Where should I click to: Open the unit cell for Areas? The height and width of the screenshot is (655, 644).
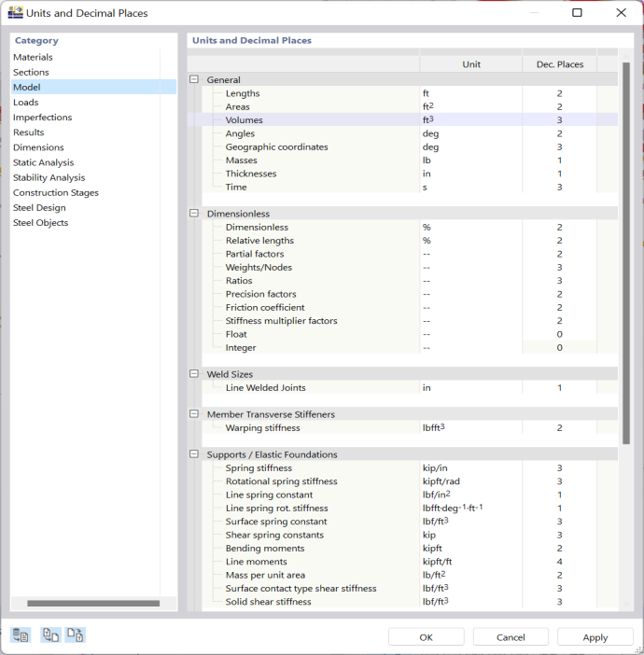[470, 107]
